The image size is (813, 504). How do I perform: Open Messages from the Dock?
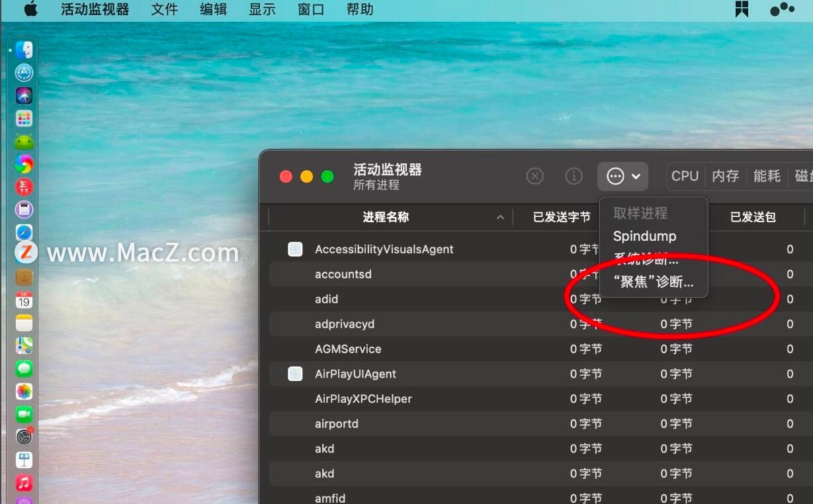pyautogui.click(x=24, y=368)
